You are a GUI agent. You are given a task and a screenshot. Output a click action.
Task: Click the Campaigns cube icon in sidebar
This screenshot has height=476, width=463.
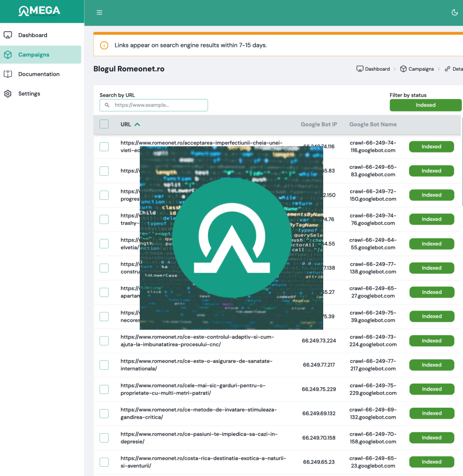coord(8,55)
